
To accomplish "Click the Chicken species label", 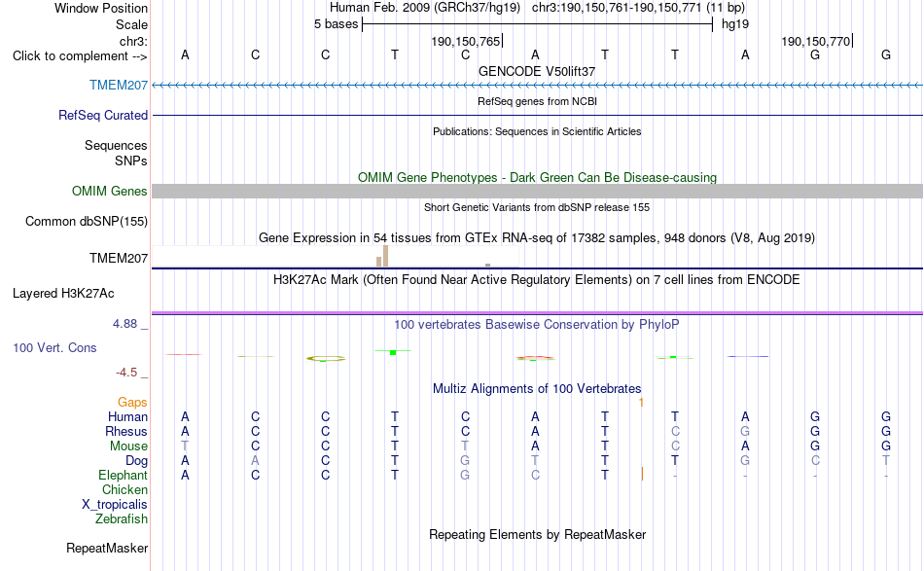I will pos(124,489).
